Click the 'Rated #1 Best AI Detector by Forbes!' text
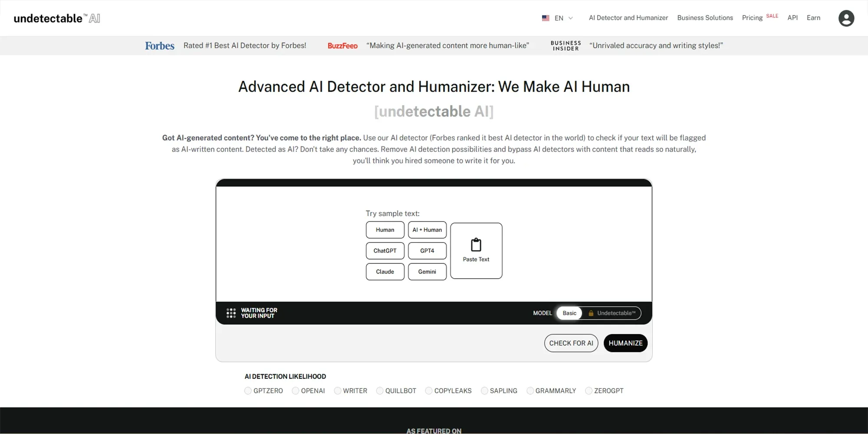This screenshot has height=434, width=868. pyautogui.click(x=245, y=46)
